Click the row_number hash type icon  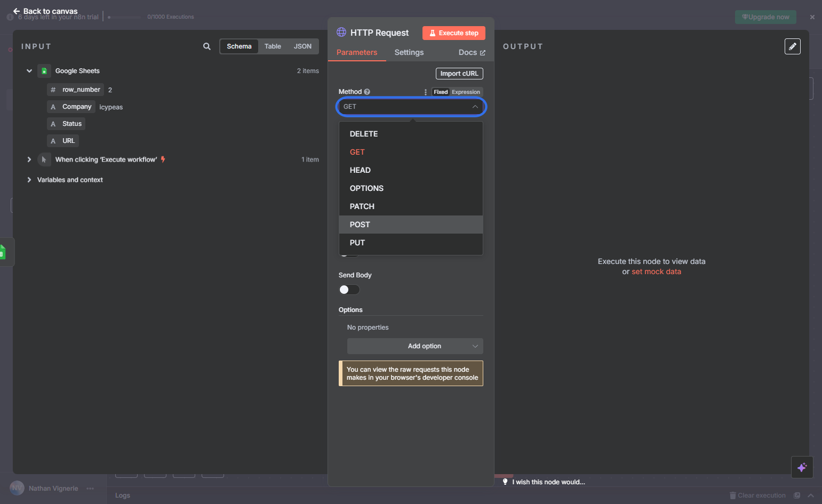tap(53, 90)
